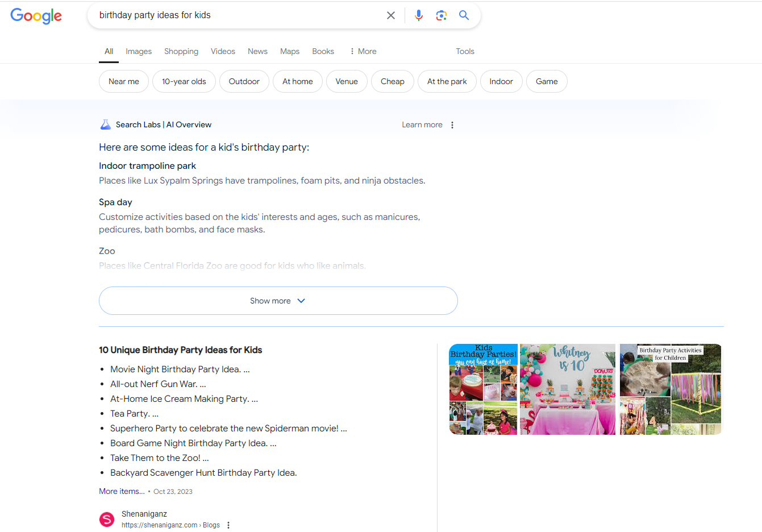Viewport: 762px width, 532px height.
Task: Toggle the Near me filter chip
Action: (124, 81)
